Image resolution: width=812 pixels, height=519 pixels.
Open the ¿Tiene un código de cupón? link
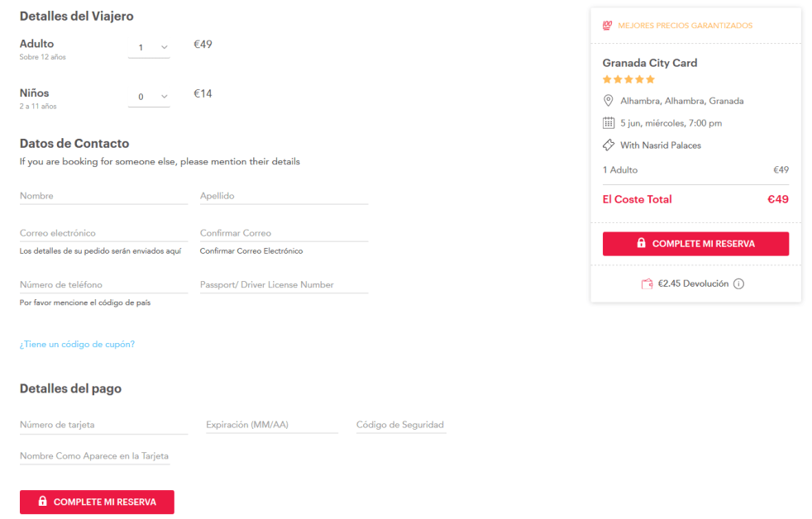coord(77,345)
